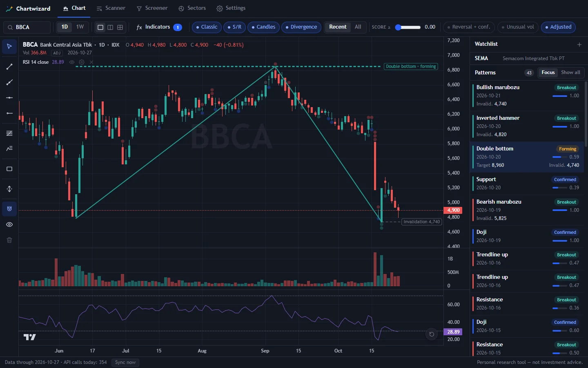Toggle the Classic pattern filter
This screenshot has width=588, height=368.
[207, 27]
